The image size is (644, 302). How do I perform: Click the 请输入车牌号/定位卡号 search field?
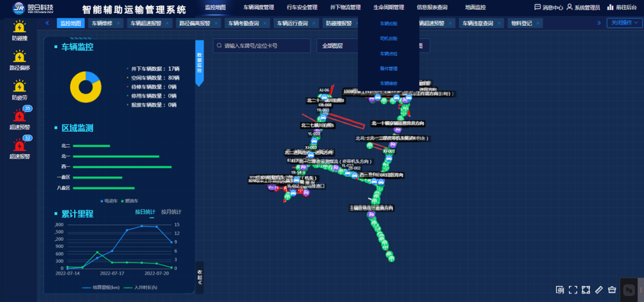262,45
